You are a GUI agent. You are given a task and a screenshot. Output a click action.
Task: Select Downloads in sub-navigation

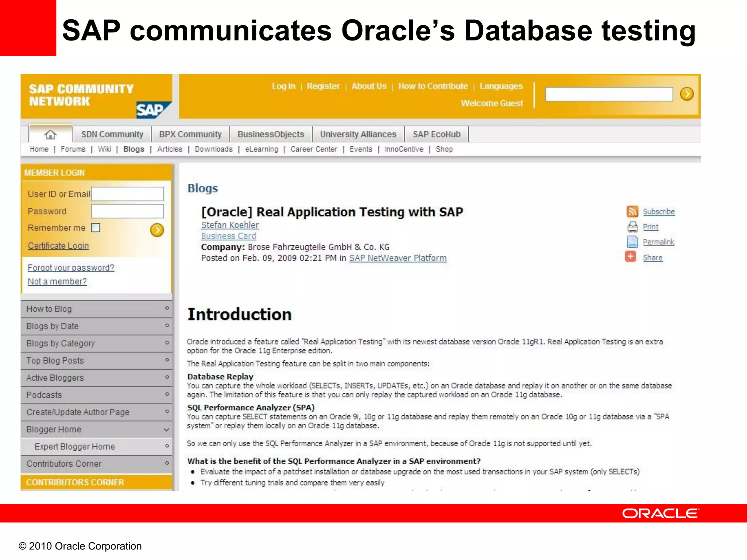(x=214, y=149)
